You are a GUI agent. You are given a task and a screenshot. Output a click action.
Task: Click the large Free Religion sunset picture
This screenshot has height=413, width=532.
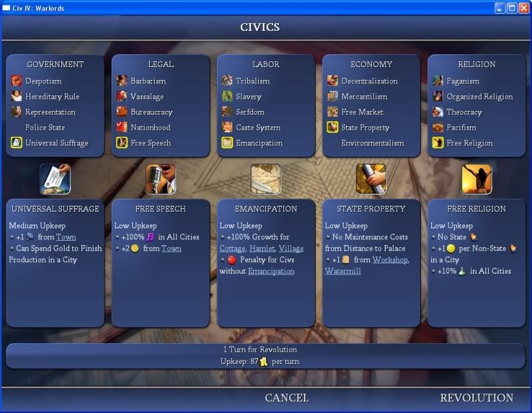[x=477, y=179]
